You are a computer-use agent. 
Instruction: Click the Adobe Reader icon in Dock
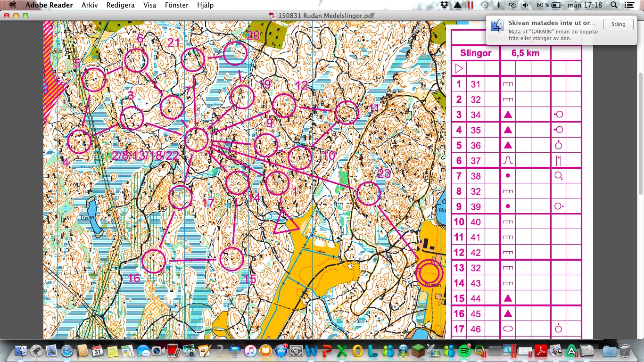(541, 351)
